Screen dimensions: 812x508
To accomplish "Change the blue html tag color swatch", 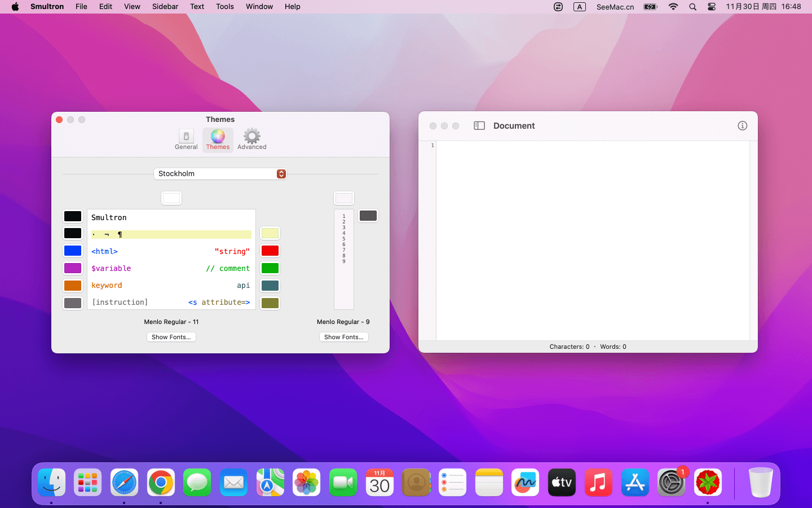I will [x=73, y=251].
